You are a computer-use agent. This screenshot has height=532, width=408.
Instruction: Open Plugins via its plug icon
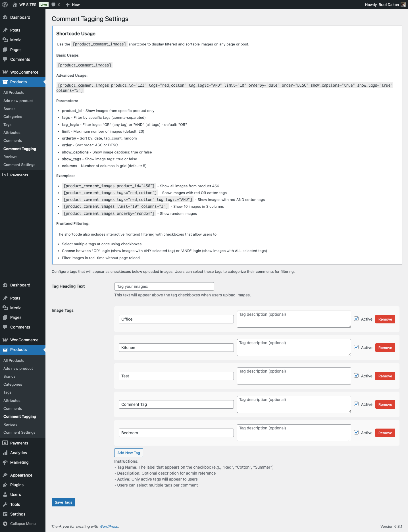5,485
